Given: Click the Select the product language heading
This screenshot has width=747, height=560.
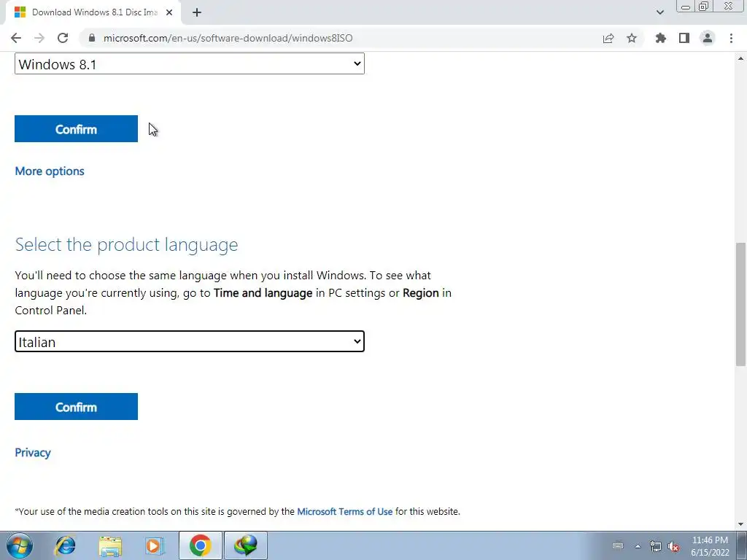Looking at the screenshot, I should 126,244.
